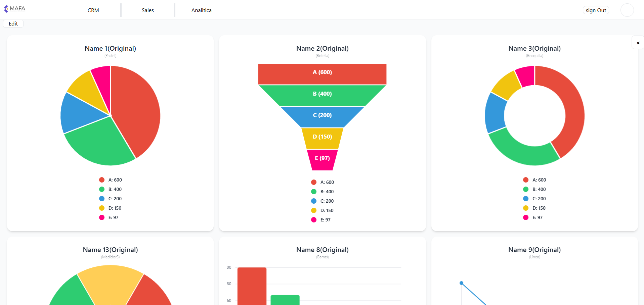Image resolution: width=644 pixels, height=305 pixels.
Task: Select the red bar in Name 8 chart
Action: pyautogui.click(x=252, y=286)
